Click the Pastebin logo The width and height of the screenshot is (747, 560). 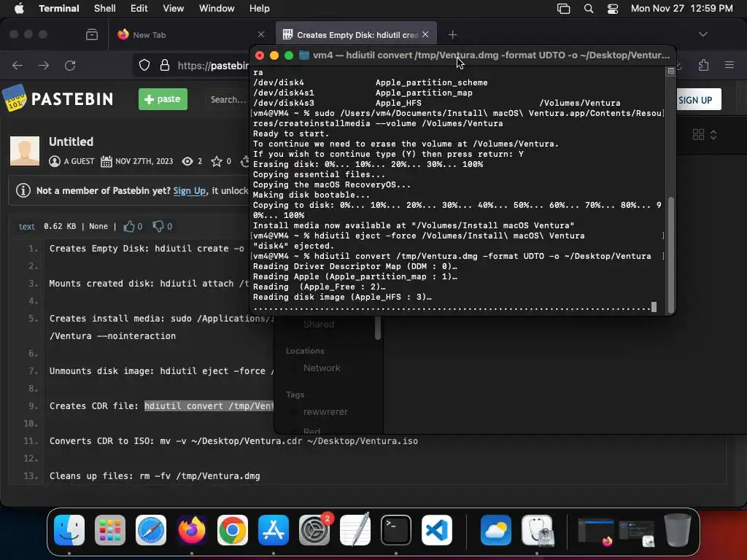(x=58, y=98)
